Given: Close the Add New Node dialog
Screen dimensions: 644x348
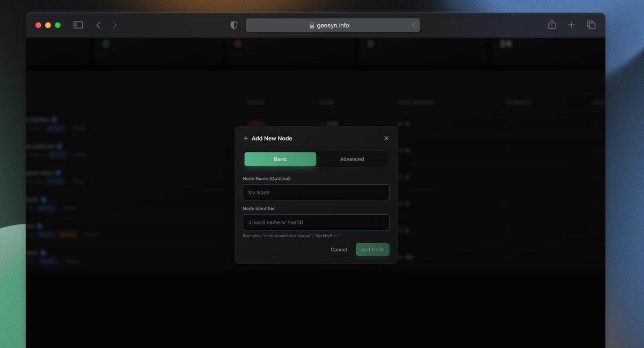Looking at the screenshot, I should 386,139.
